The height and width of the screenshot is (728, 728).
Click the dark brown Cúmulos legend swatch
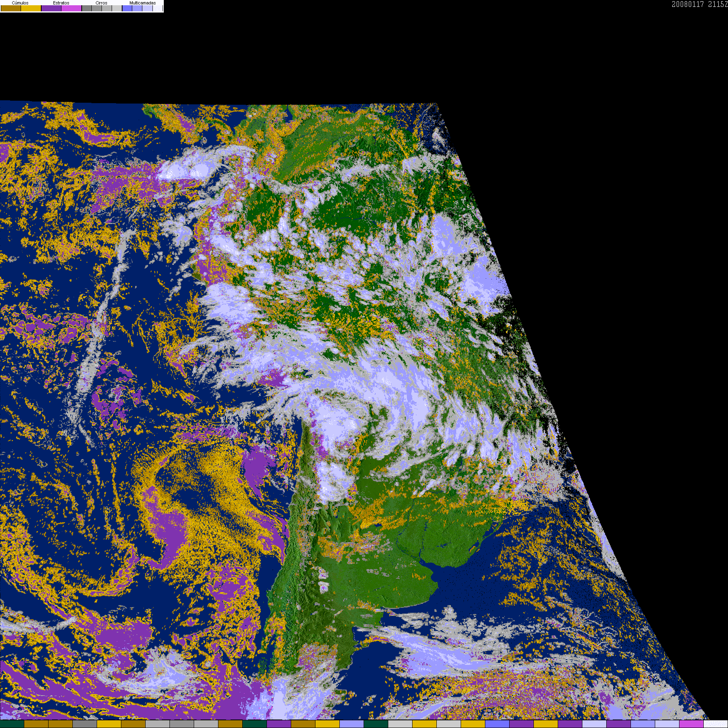11,8
